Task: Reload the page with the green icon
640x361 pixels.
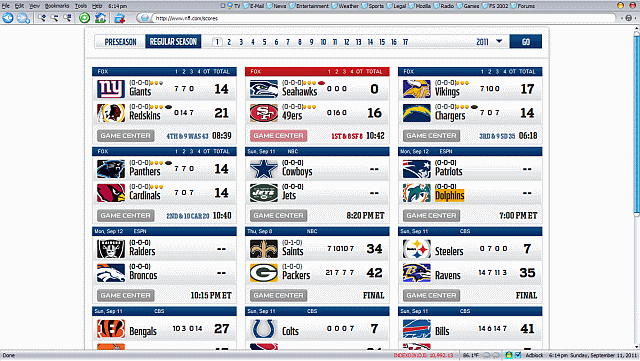Action: pyautogui.click(x=84, y=18)
